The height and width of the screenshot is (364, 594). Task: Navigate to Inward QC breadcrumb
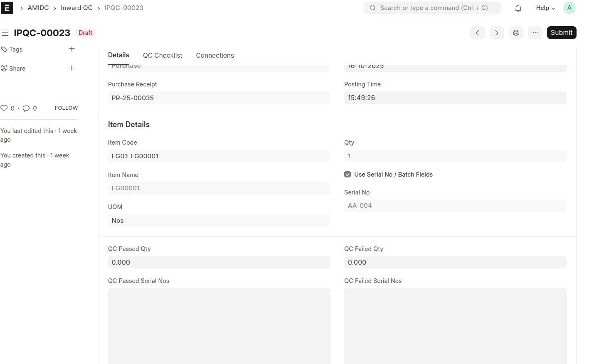pyautogui.click(x=76, y=8)
